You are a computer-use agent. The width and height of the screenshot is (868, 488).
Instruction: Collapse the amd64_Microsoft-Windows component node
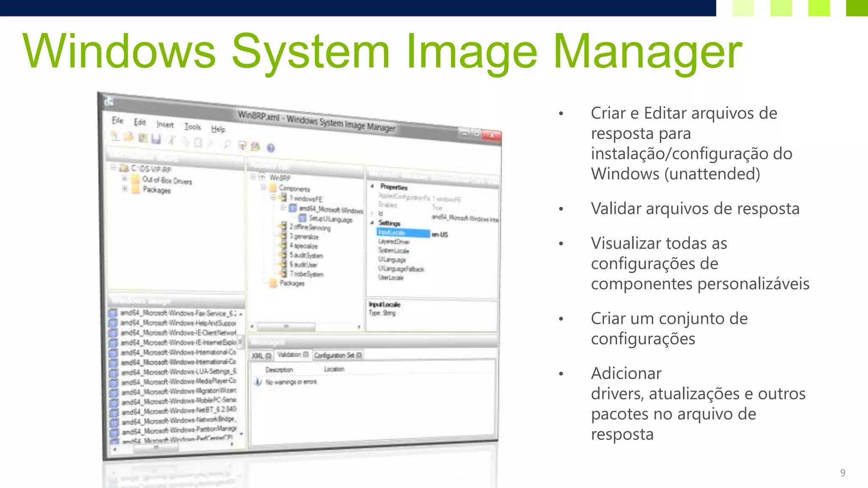284,207
